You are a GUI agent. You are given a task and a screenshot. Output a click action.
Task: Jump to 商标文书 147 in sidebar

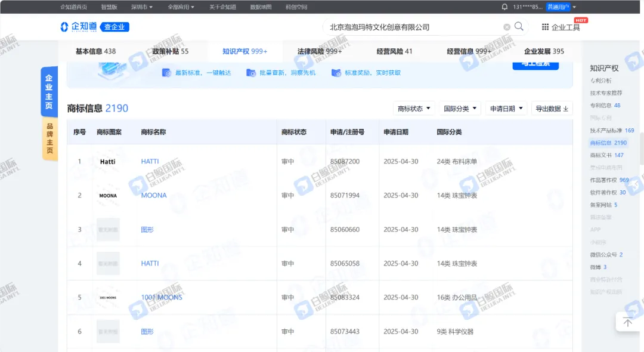coord(606,155)
